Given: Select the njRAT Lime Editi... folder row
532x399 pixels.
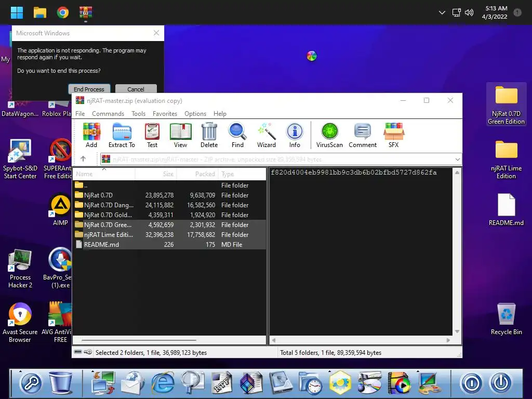Looking at the screenshot, I should (169, 234).
